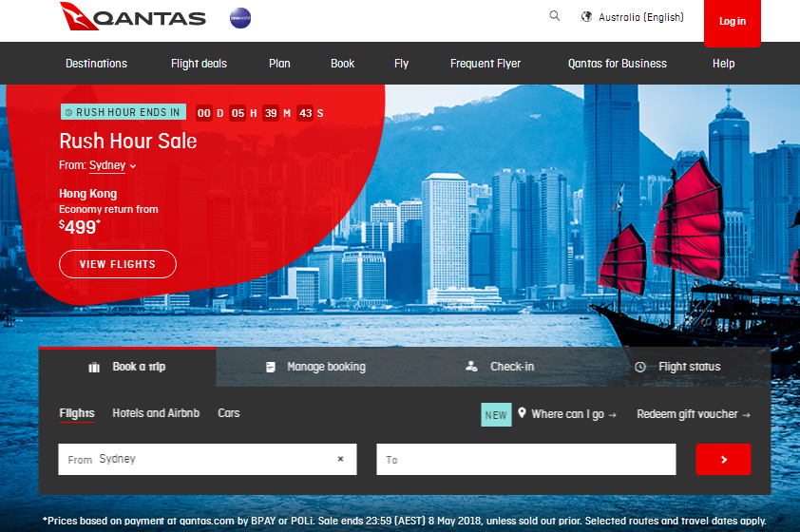Image resolution: width=800 pixels, height=532 pixels.
Task: Click the clock icon in Rush Hour banner
Action: 68,113
